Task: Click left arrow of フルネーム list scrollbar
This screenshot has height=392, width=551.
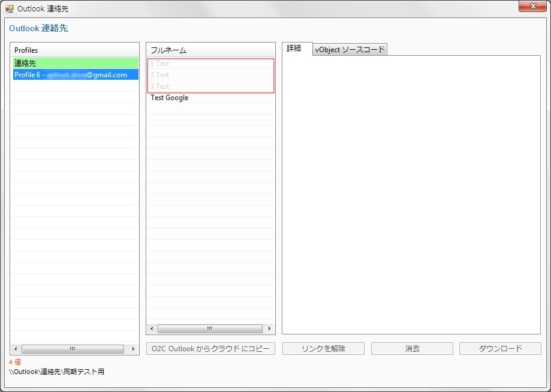Action: [x=152, y=329]
